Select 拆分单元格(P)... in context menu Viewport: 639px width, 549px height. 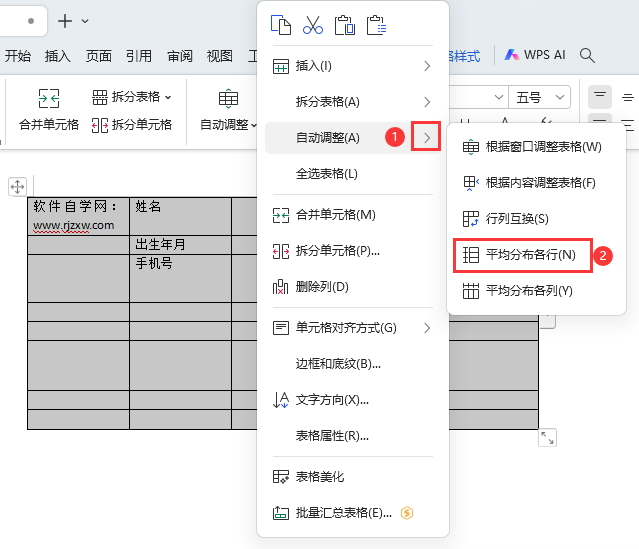pyautogui.click(x=353, y=251)
